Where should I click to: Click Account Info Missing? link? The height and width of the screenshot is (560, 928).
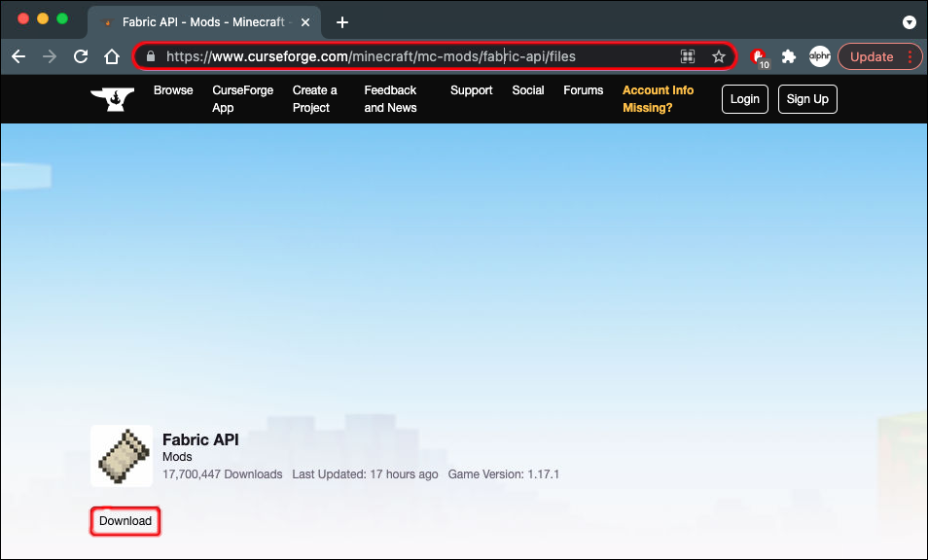[658, 99]
